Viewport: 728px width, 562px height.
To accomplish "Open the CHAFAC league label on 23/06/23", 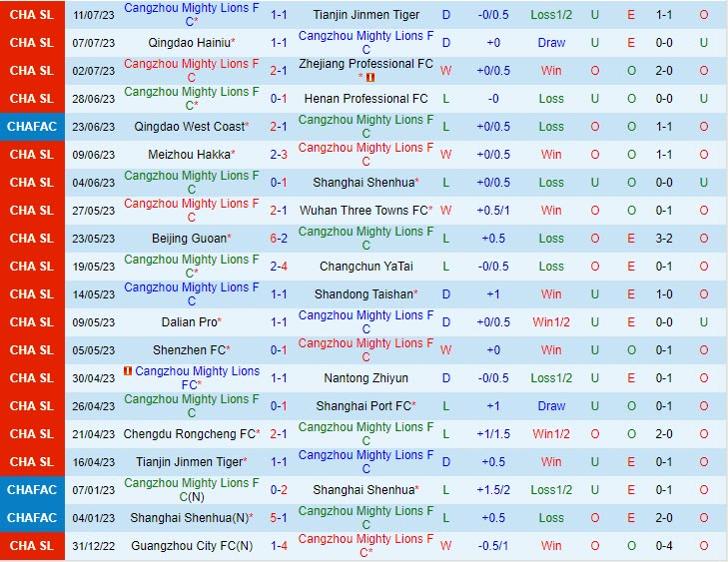I will click(32, 127).
